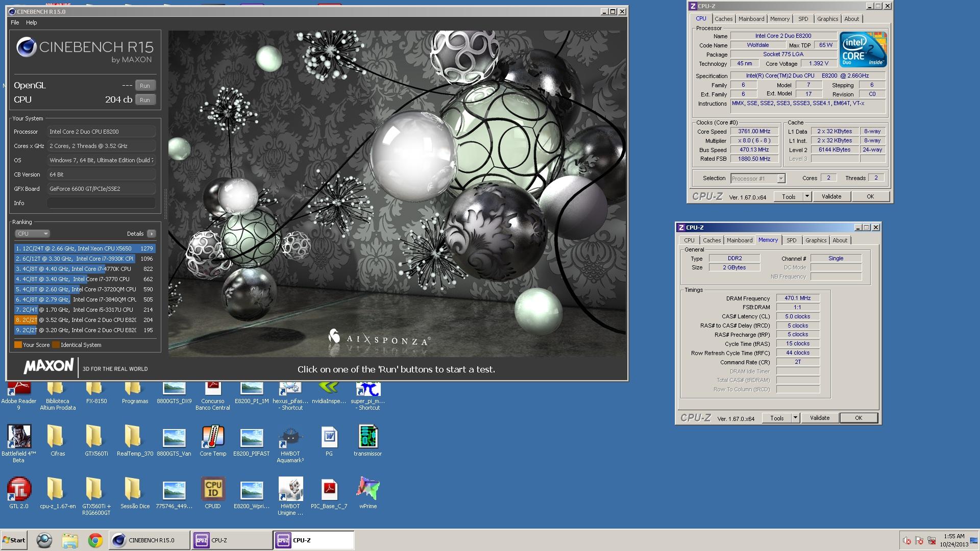Open Sessão Dice folder icon
The height and width of the screenshot is (551, 980).
[x=135, y=493]
